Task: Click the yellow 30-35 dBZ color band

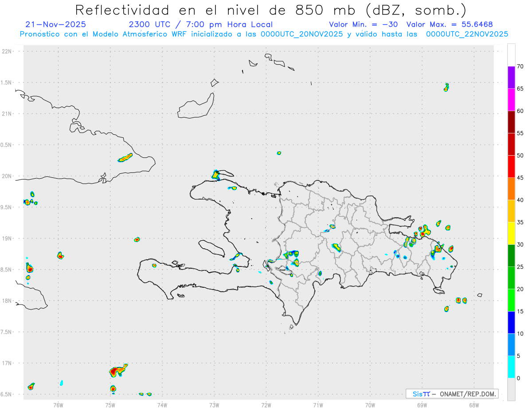Action: [511, 233]
